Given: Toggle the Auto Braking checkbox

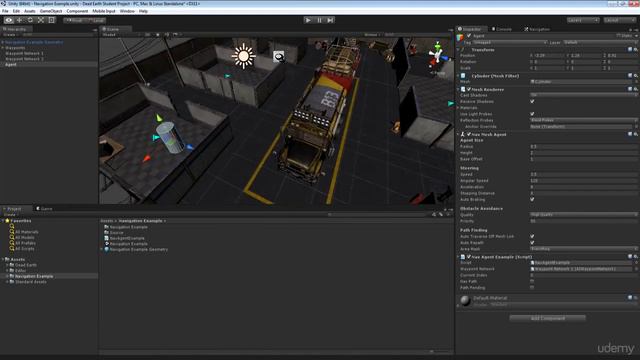Looking at the screenshot, I should pos(532,199).
